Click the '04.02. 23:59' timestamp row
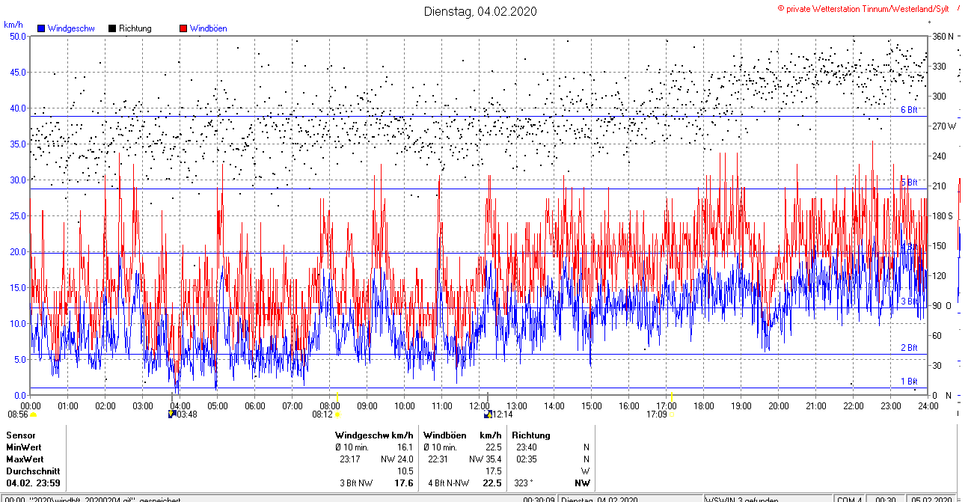The height and width of the screenshot is (502, 980). click(33, 483)
